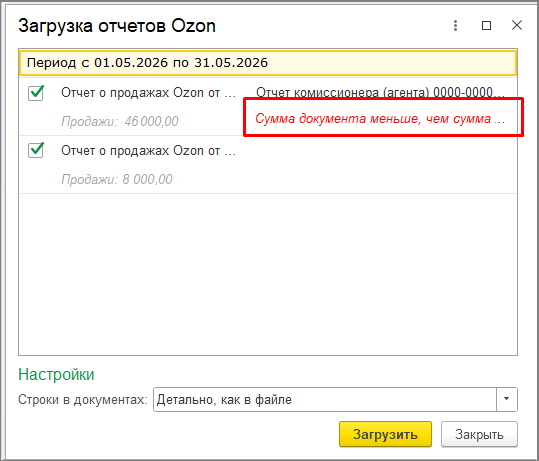The height and width of the screenshot is (461, 539).
Task: Expand the Строки в документах dropdown arrow
Action: click(x=506, y=399)
